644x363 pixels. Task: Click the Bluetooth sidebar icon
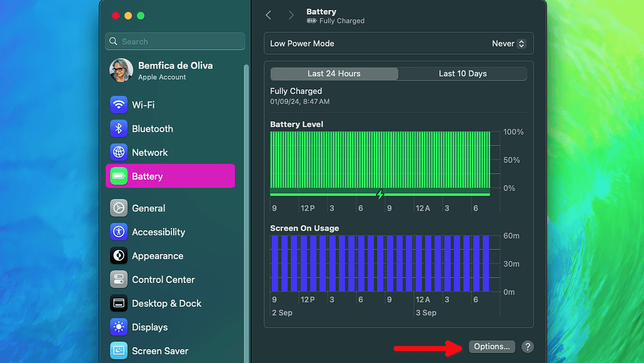click(119, 129)
